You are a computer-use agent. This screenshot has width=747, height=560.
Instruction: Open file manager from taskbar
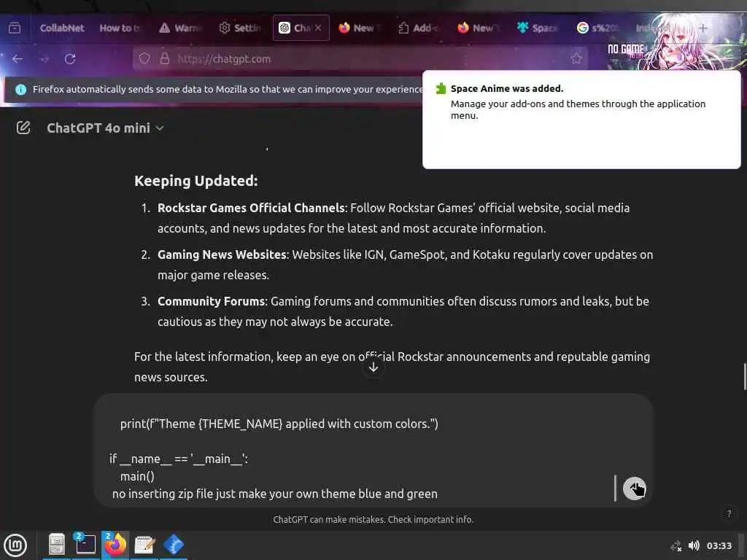click(57, 544)
